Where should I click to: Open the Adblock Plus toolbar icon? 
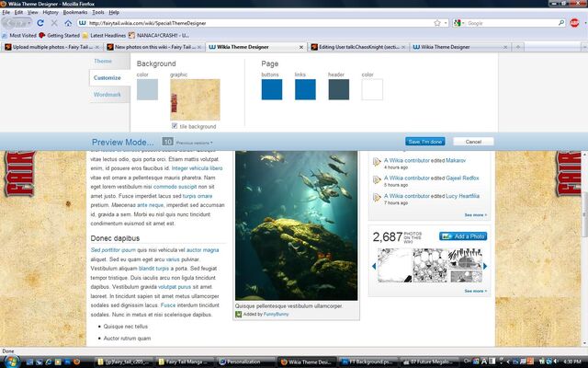(x=574, y=23)
